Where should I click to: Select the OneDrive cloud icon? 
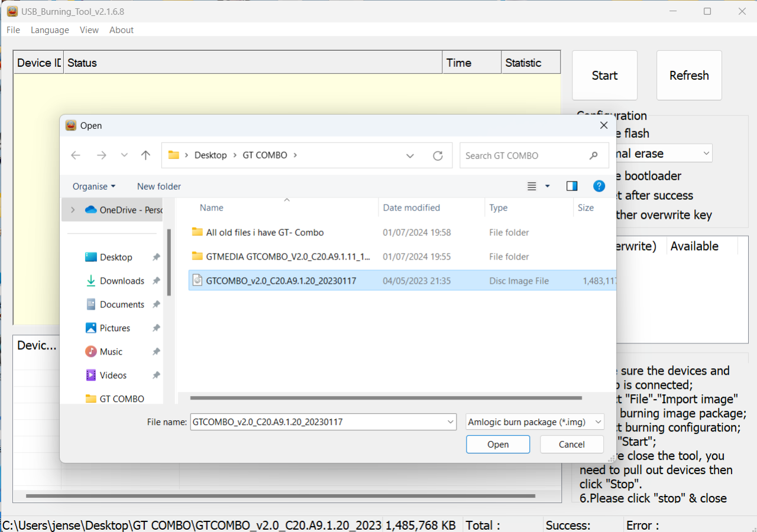point(90,210)
